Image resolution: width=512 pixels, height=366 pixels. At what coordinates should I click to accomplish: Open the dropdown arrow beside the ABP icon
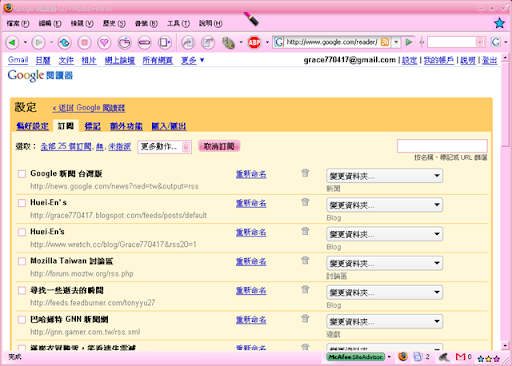267,42
